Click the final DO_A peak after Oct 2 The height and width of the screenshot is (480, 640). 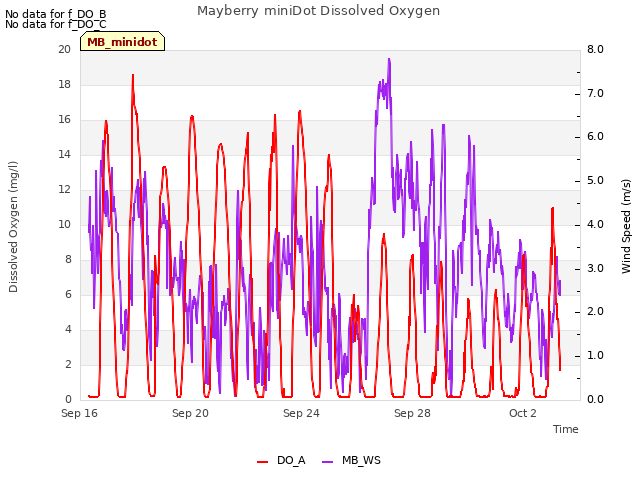click(x=553, y=209)
